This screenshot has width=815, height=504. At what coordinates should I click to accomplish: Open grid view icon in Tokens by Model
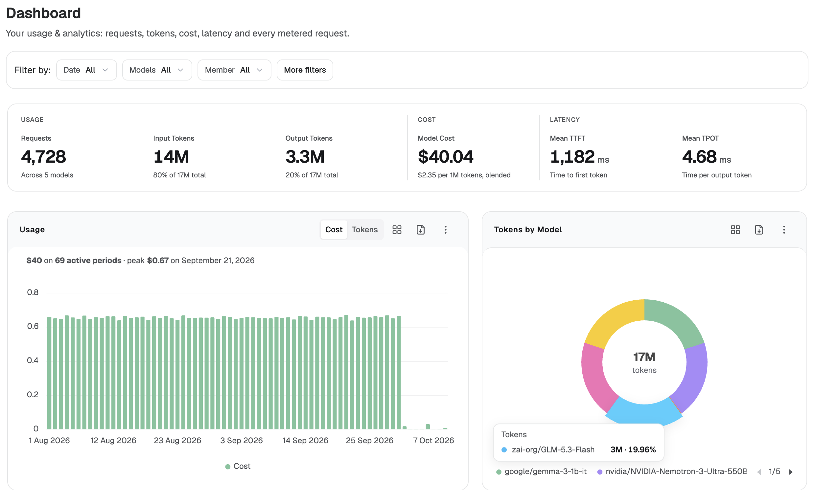pyautogui.click(x=735, y=229)
